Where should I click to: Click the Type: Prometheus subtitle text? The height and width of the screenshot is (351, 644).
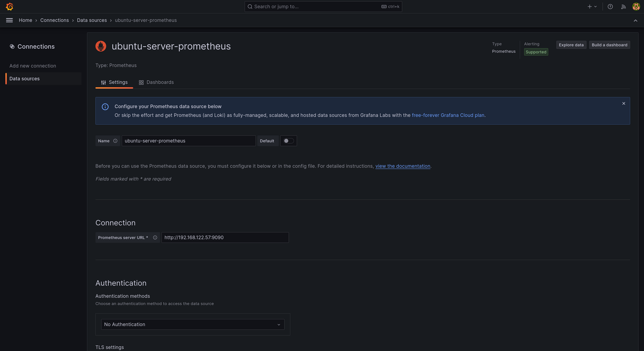[116, 65]
